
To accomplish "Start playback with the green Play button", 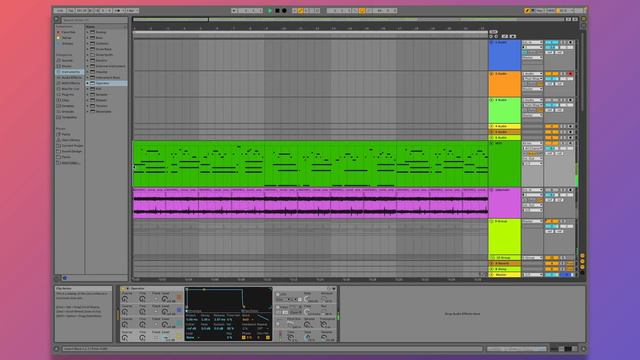I will coord(270,11).
